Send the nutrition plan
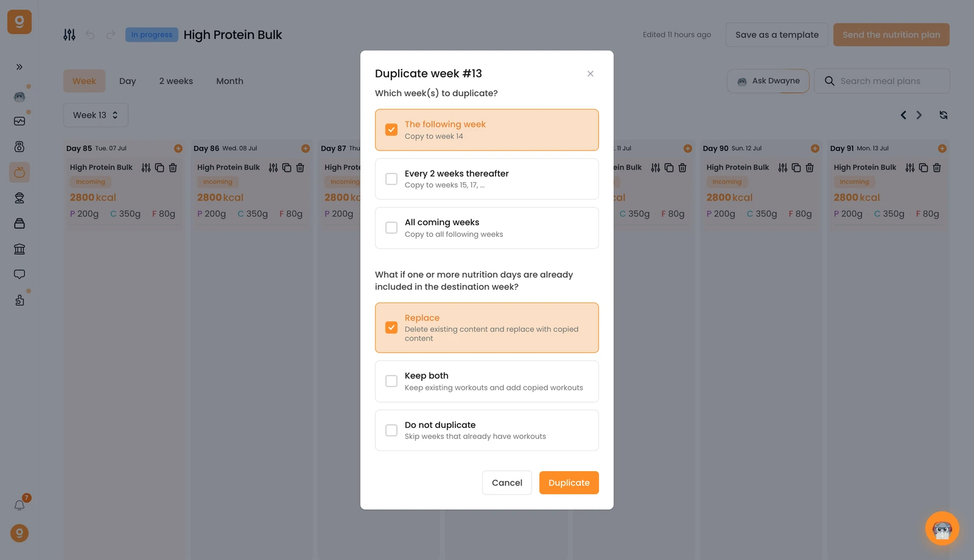Viewport: 974px width, 560px height. tap(891, 35)
